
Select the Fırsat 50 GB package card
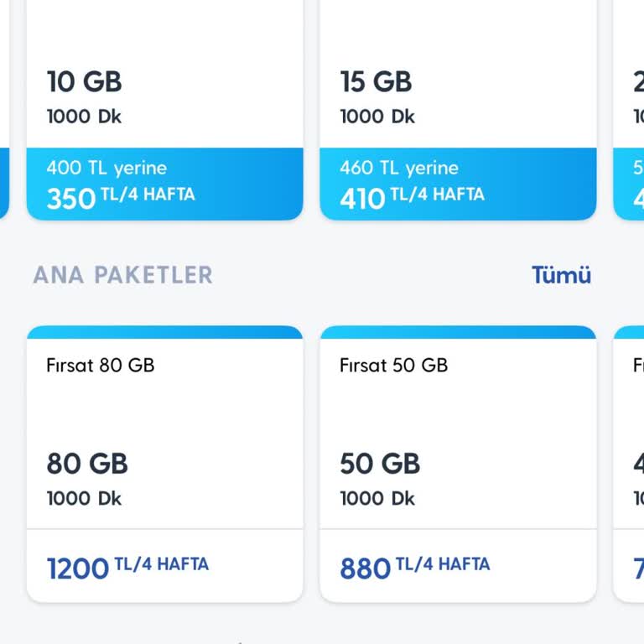pyautogui.click(x=458, y=419)
